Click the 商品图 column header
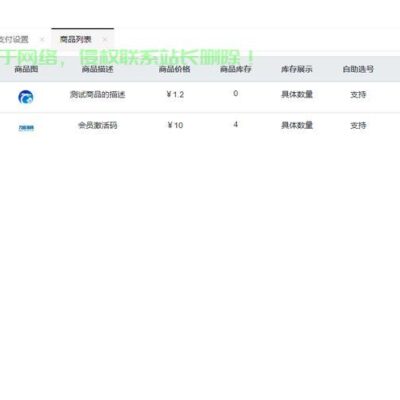This screenshot has height=400, width=400. 26,69
